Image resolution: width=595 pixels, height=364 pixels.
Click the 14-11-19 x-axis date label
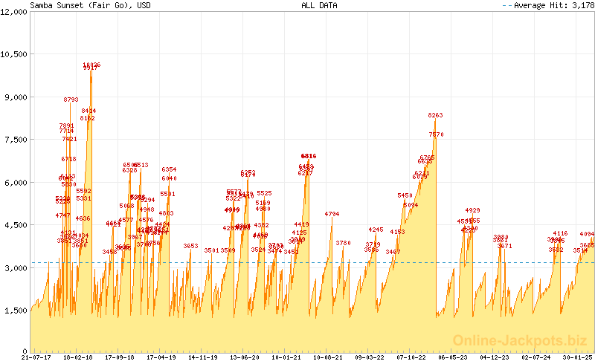coord(202,357)
